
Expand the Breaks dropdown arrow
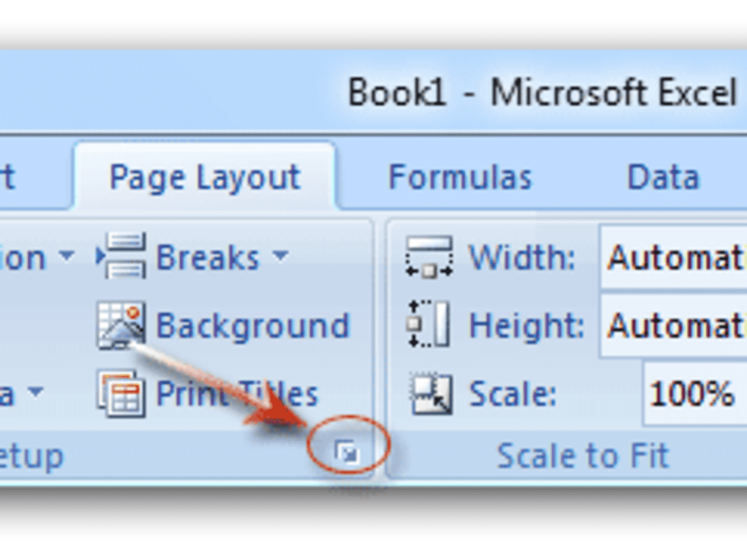(x=281, y=256)
